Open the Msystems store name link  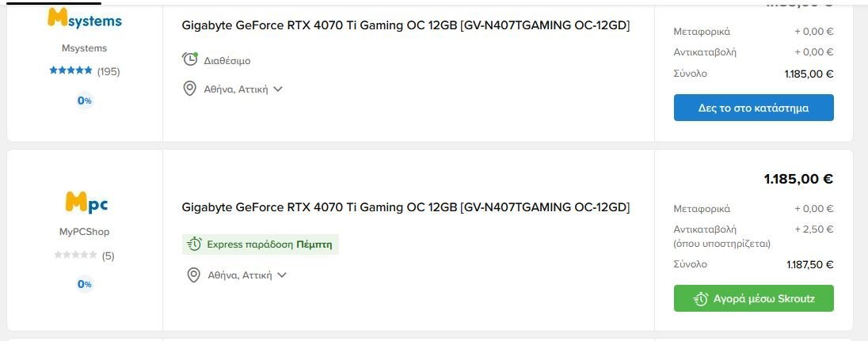pyautogui.click(x=84, y=48)
